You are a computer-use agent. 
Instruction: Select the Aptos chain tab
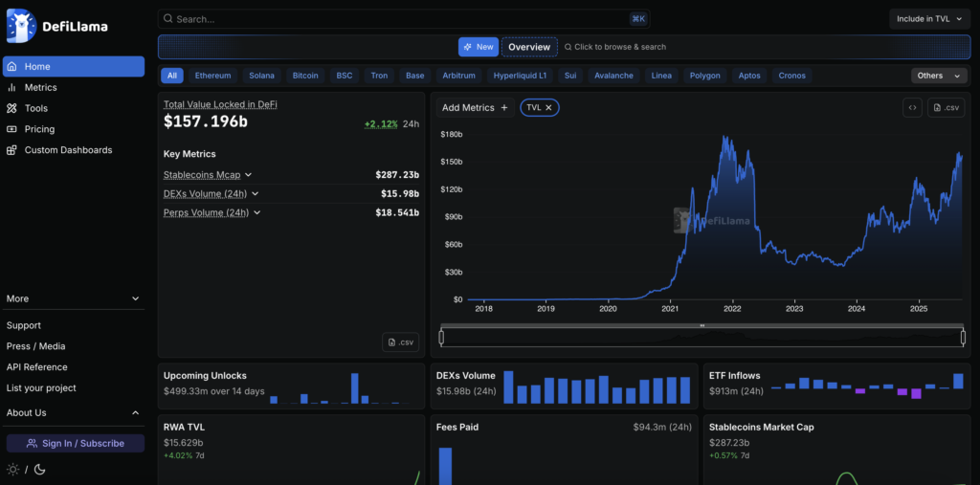(749, 76)
